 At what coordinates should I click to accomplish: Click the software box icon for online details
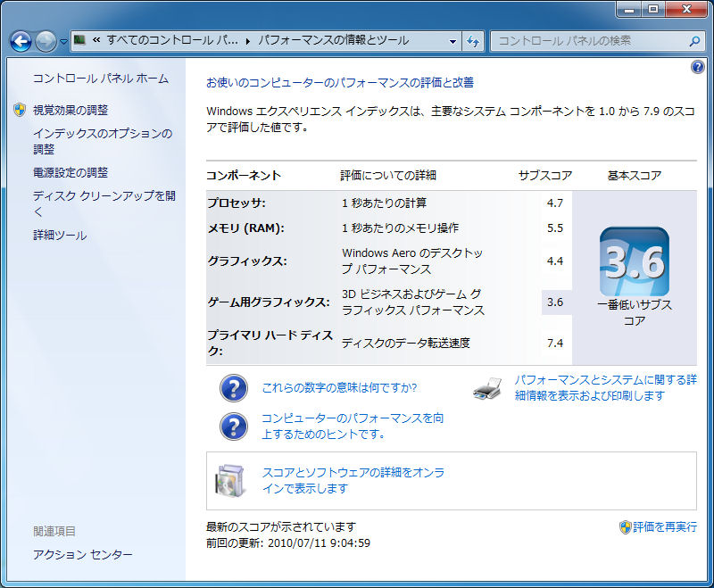pyautogui.click(x=229, y=480)
